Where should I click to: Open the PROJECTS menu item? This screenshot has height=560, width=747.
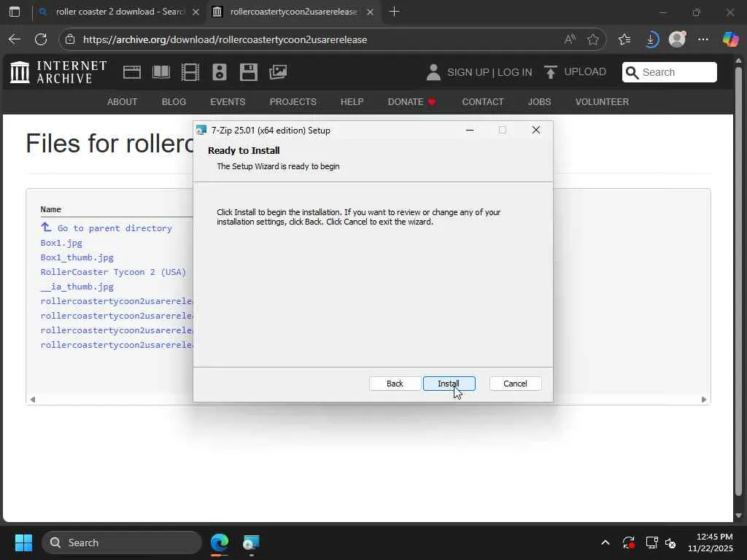click(x=293, y=102)
